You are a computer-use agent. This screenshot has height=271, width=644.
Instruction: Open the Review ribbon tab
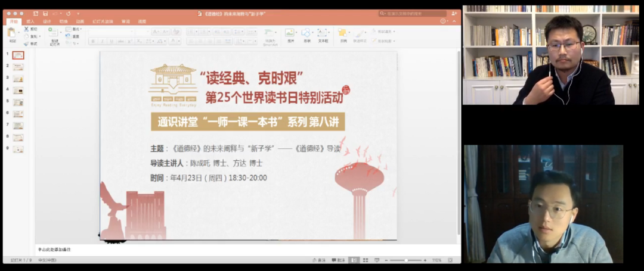(126, 21)
